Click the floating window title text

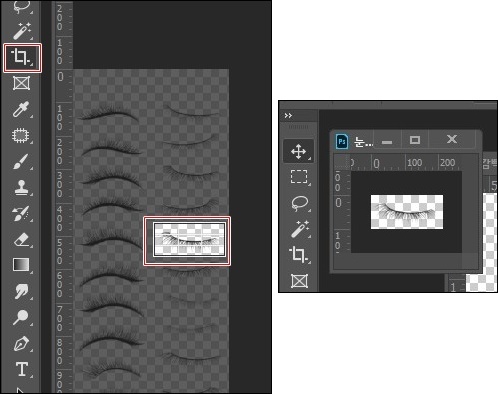point(363,142)
